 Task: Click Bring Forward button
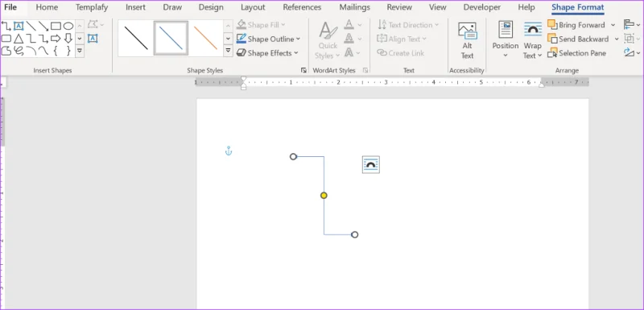coord(576,25)
